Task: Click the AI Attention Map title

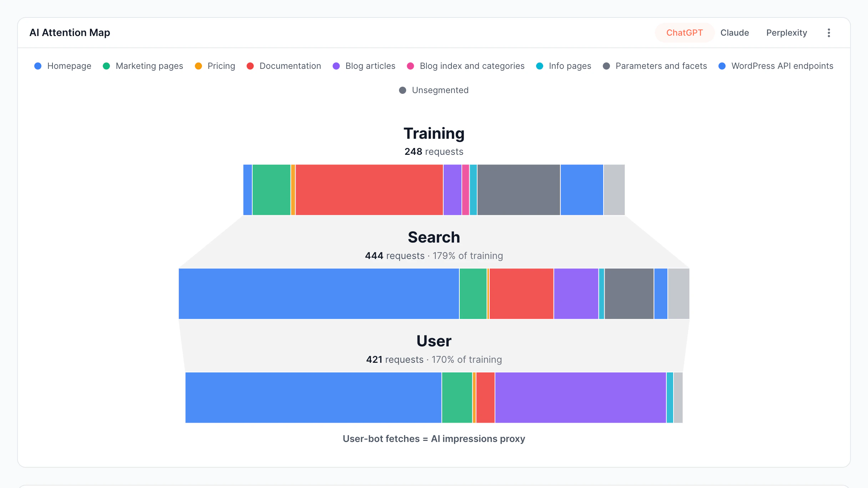Action: point(70,32)
